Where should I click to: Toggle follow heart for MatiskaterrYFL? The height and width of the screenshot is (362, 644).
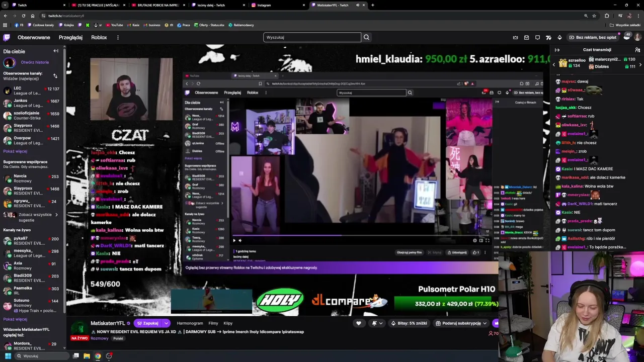pyautogui.click(x=358, y=323)
